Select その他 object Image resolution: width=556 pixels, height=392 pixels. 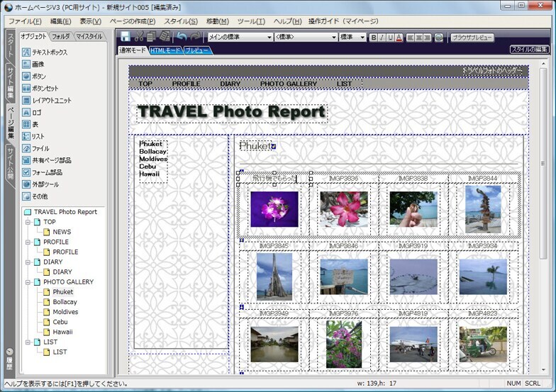point(26,196)
